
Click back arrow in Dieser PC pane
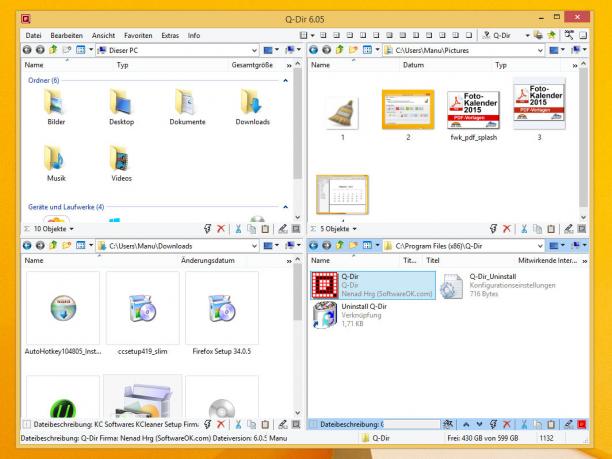[27, 50]
